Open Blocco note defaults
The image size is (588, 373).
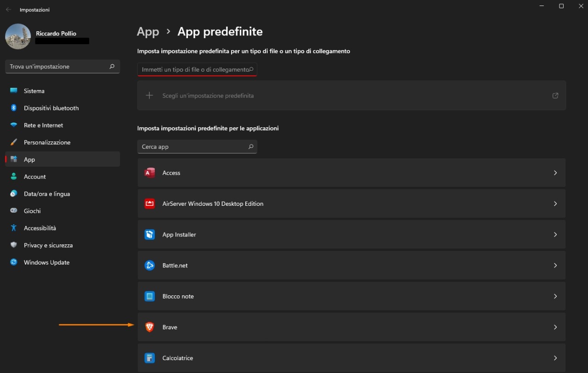point(351,296)
